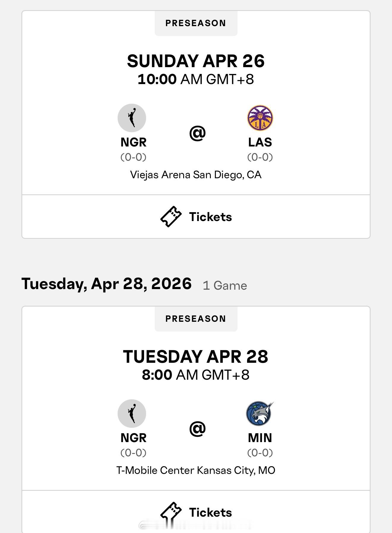Open Tickets for the NGR at MIN game

(196, 512)
